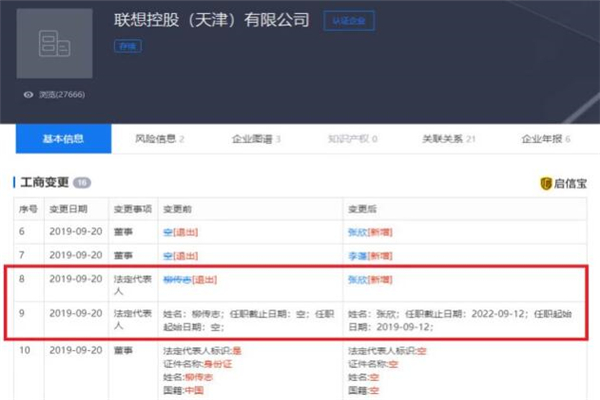The image size is (600, 400).
Task: Select the 知识产权 tab
Action: [x=352, y=139]
